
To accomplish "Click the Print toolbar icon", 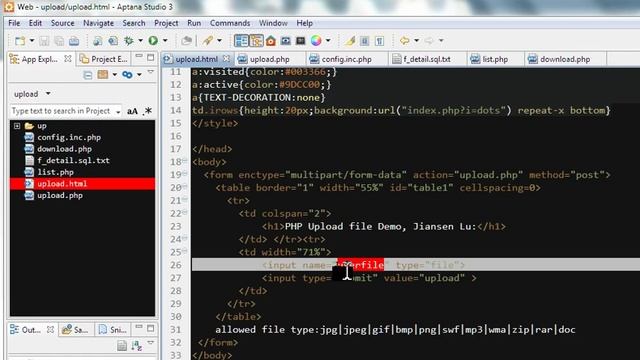I will [x=74, y=40].
